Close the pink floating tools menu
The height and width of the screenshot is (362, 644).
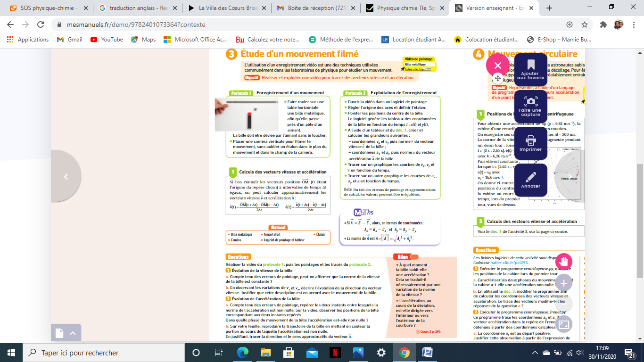pyautogui.click(x=497, y=65)
